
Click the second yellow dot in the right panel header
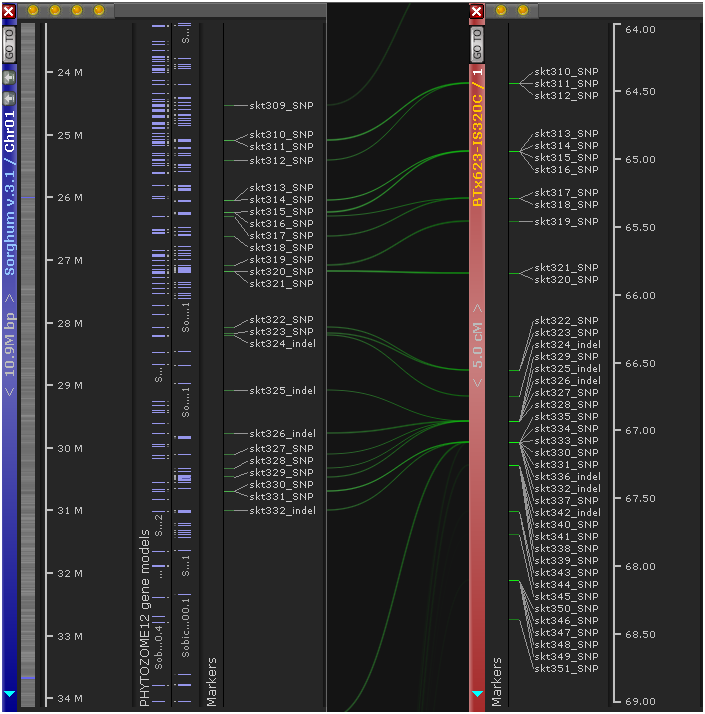(x=522, y=10)
